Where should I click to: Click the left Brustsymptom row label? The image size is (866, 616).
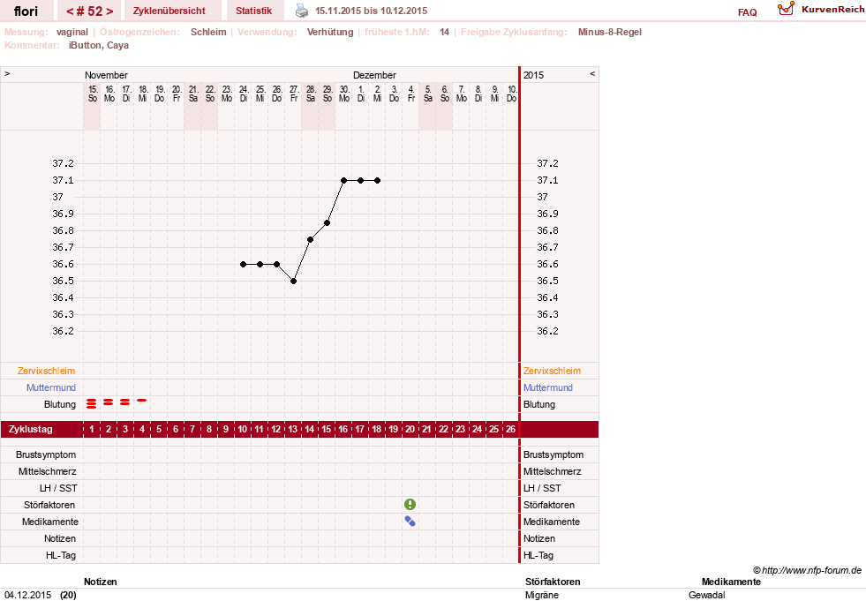coord(46,454)
